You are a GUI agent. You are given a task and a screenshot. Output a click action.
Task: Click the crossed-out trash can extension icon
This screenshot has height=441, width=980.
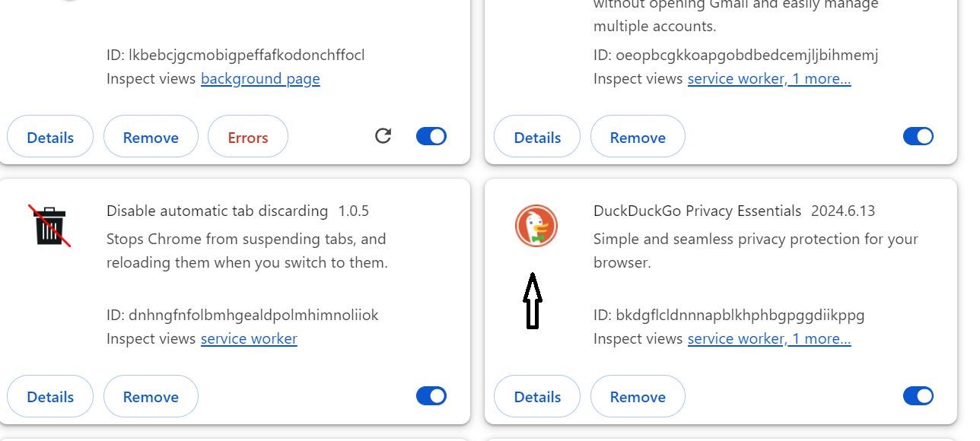click(x=50, y=226)
